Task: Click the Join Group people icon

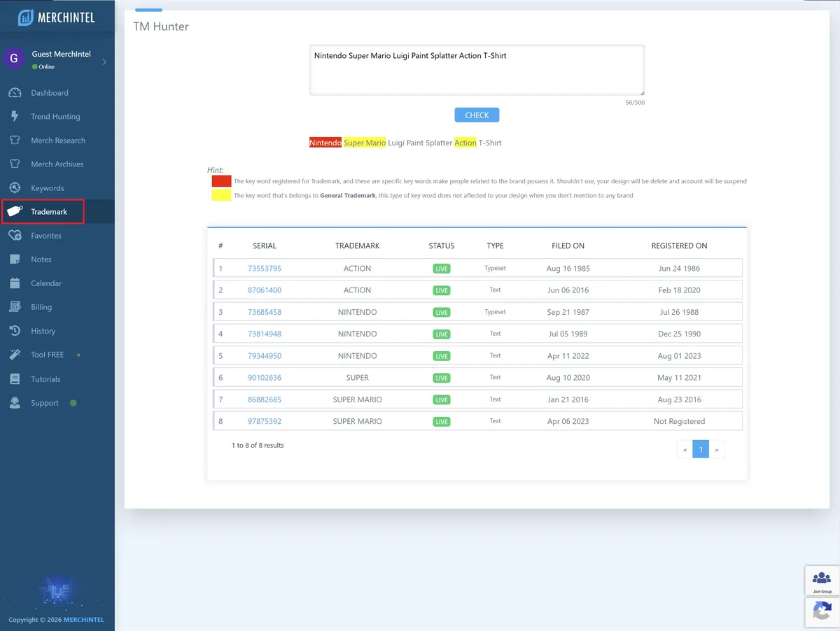Action: [x=821, y=579]
